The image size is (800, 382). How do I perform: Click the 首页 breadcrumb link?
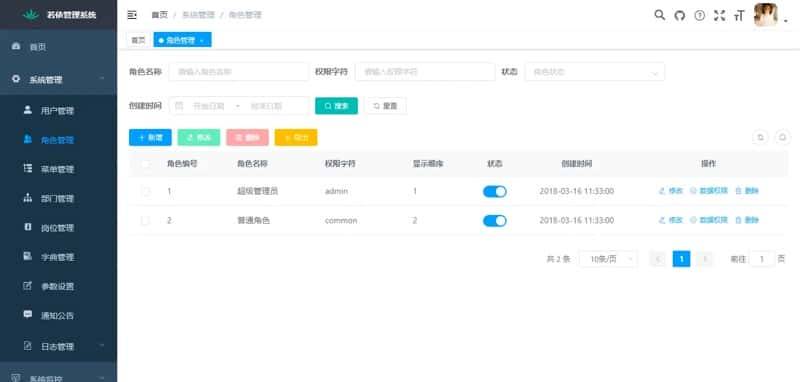point(159,15)
